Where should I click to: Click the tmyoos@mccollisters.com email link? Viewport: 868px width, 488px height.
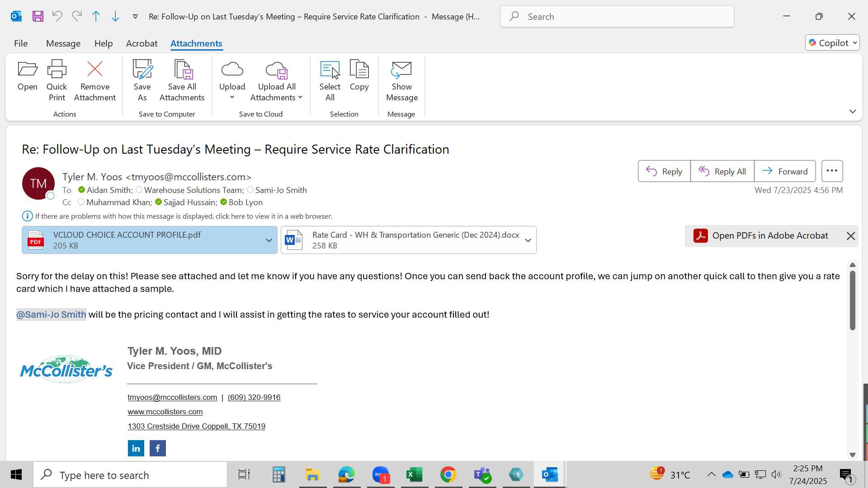[x=172, y=397]
